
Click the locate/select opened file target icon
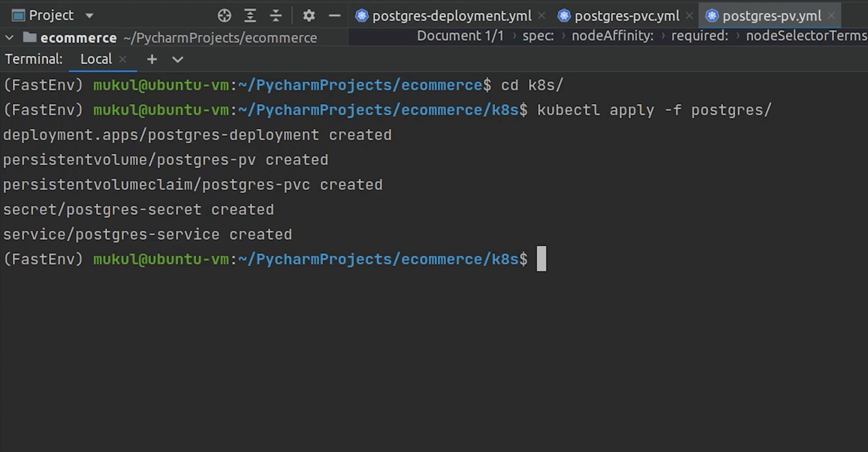(224, 16)
